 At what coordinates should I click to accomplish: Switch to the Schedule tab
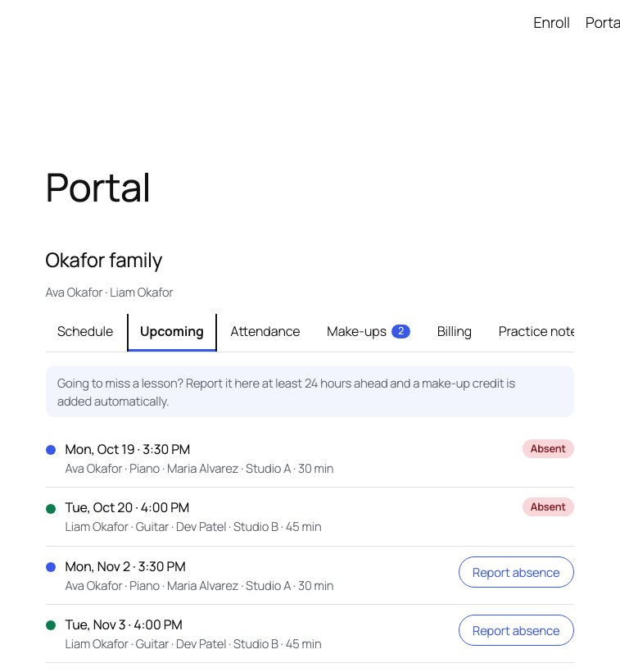pos(85,332)
